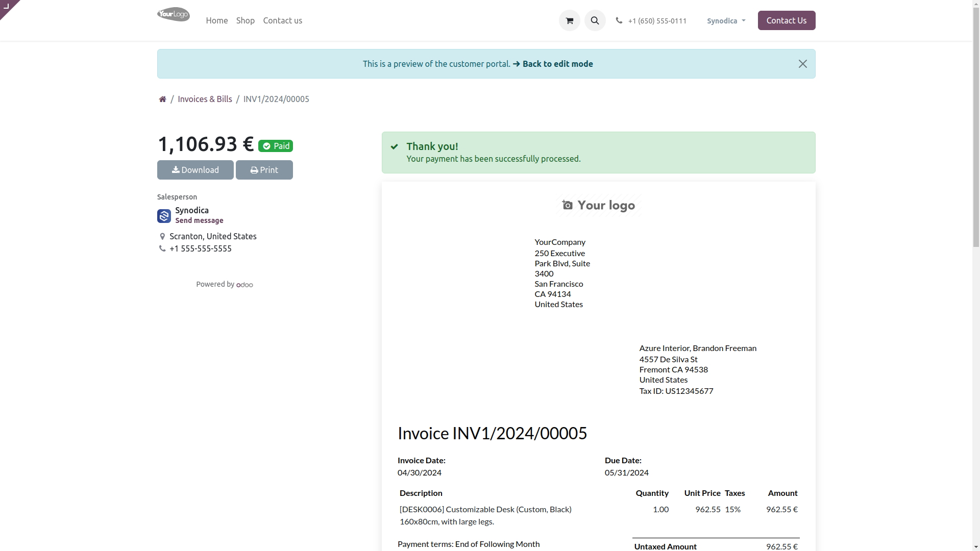Image resolution: width=980 pixels, height=551 pixels.
Task: Click the YourLogo site logo
Action: point(174,14)
